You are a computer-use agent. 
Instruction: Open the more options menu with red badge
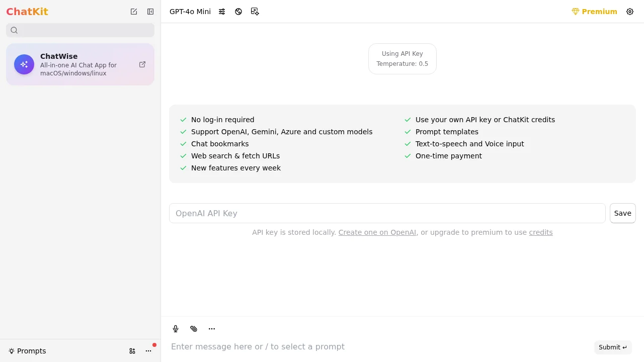(148, 351)
